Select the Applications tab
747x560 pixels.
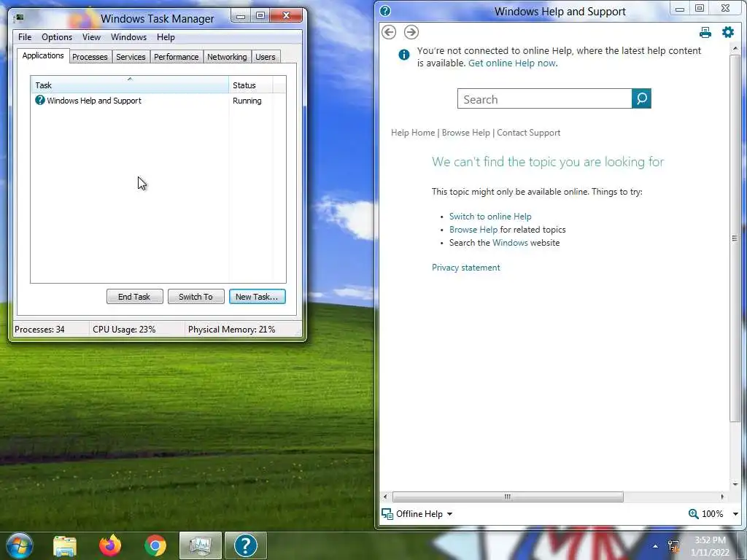(x=43, y=55)
